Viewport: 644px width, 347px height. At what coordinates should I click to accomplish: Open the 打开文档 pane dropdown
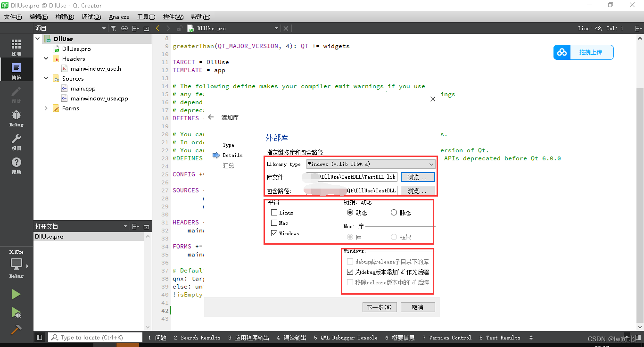coord(125,226)
